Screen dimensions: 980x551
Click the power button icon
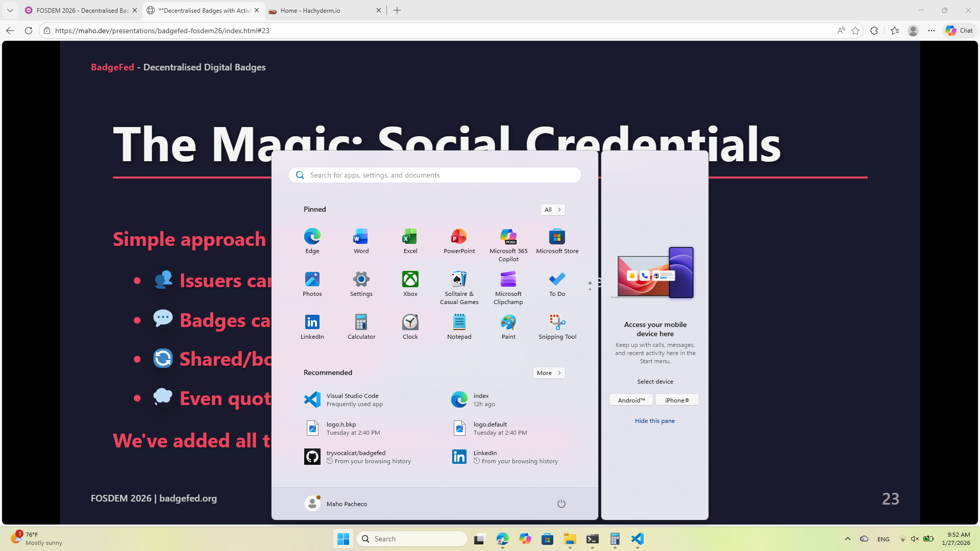point(561,504)
